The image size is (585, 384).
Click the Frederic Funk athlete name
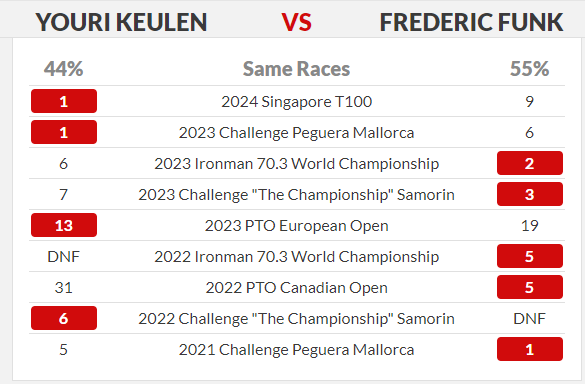[471, 22]
